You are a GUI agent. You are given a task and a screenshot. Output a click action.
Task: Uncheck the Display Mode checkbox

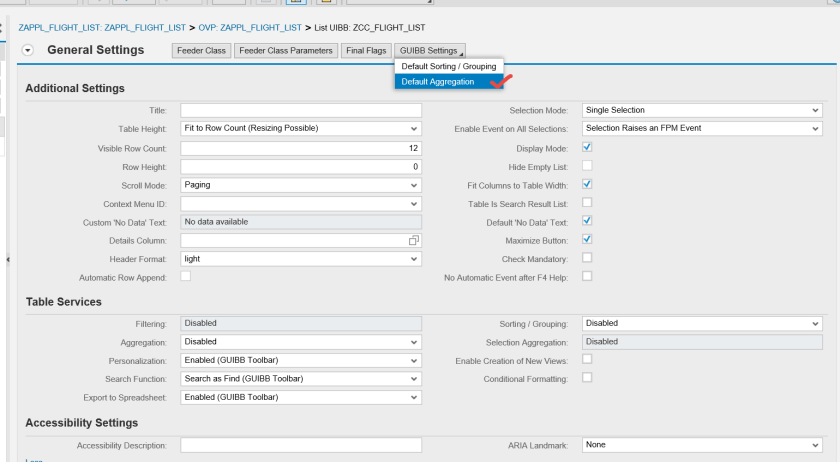pos(587,147)
